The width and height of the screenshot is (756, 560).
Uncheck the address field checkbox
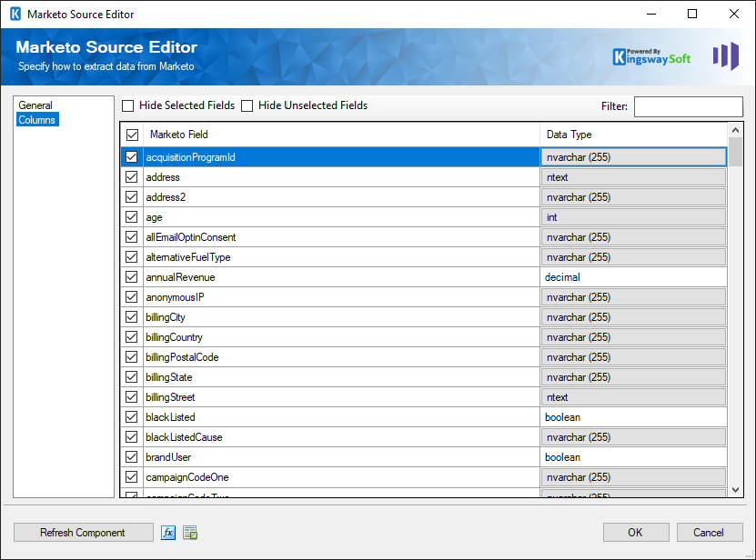click(131, 177)
